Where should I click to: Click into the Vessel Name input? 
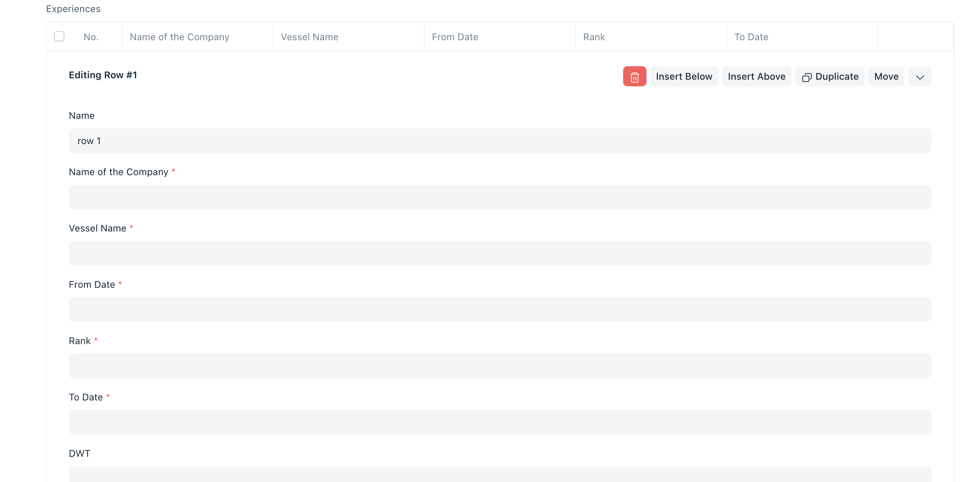click(x=500, y=253)
